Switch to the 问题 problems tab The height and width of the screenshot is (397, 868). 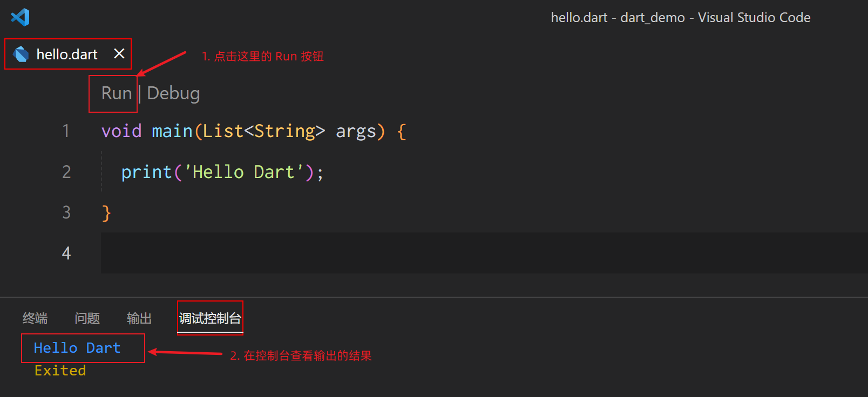click(87, 318)
